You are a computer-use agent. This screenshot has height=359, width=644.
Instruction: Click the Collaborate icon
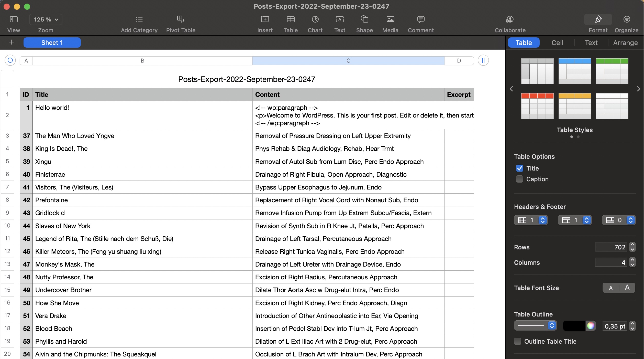[x=510, y=19]
